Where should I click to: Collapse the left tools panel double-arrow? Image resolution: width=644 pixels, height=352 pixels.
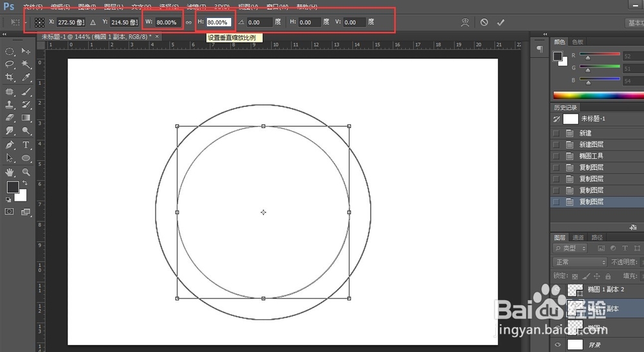[x=4, y=35]
